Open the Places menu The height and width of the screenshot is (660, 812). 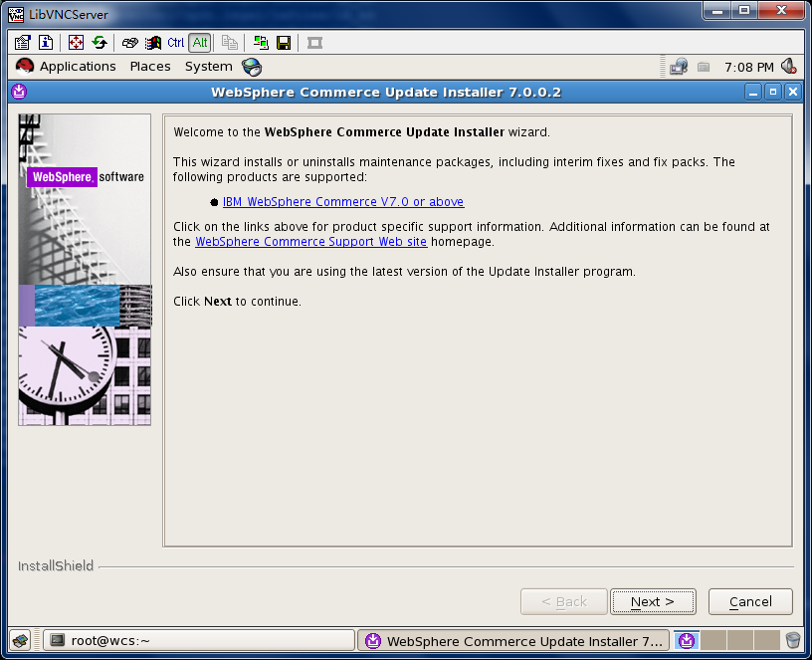point(150,67)
